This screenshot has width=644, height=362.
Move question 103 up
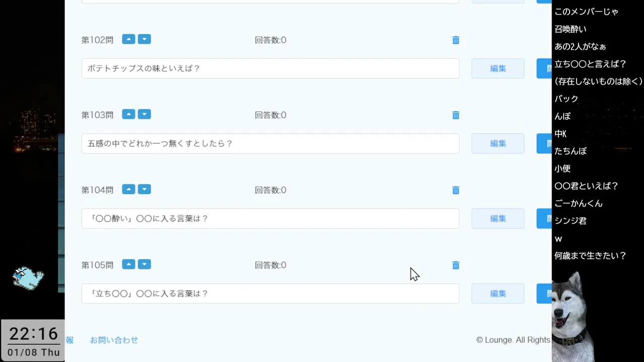[129, 114]
